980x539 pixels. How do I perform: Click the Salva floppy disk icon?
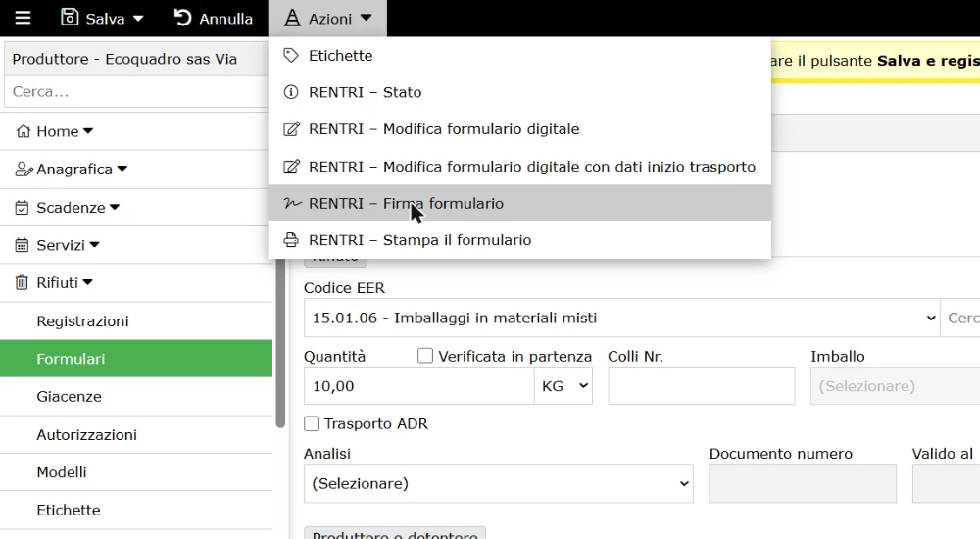[70, 17]
